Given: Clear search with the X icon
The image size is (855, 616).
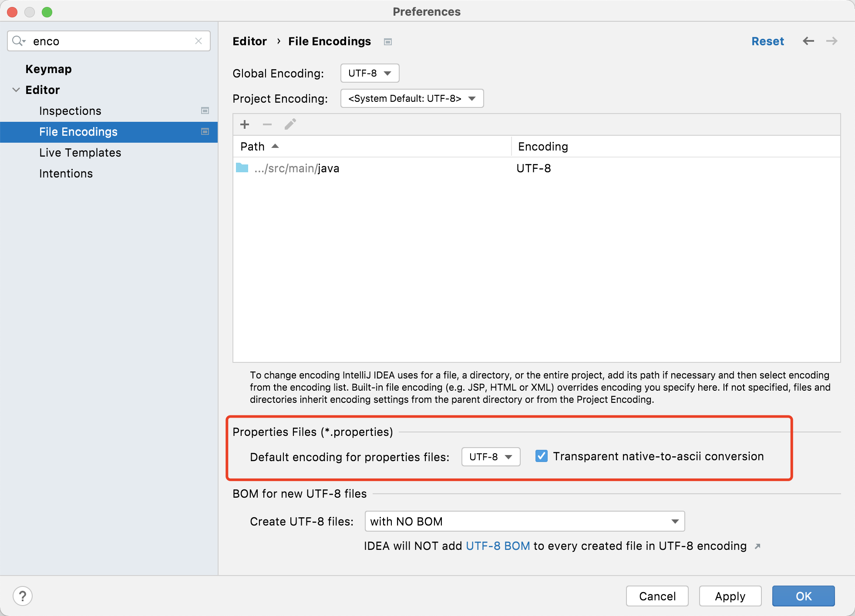Looking at the screenshot, I should [x=199, y=41].
